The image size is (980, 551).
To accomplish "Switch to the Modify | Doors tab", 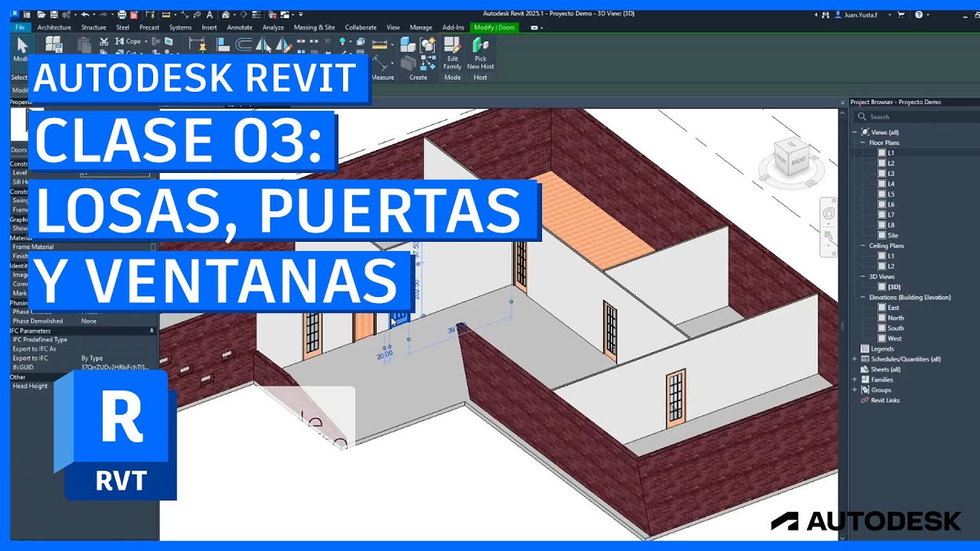I will (x=494, y=28).
